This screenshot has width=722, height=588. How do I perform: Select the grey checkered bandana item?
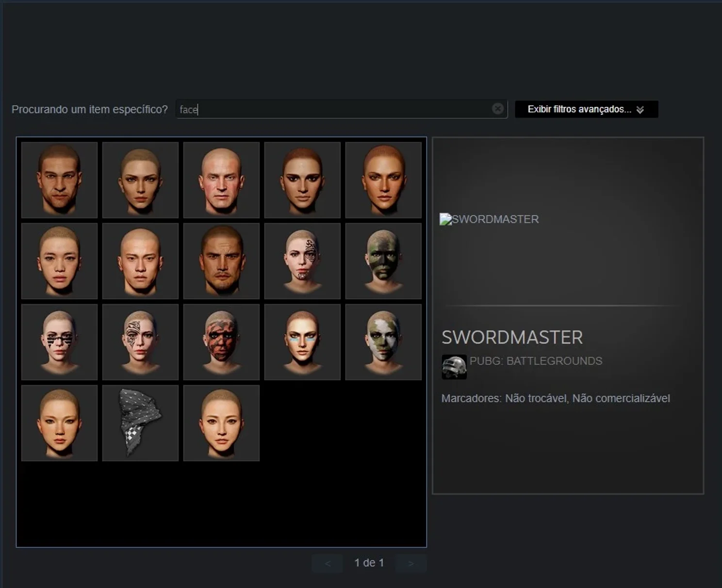[140, 423]
